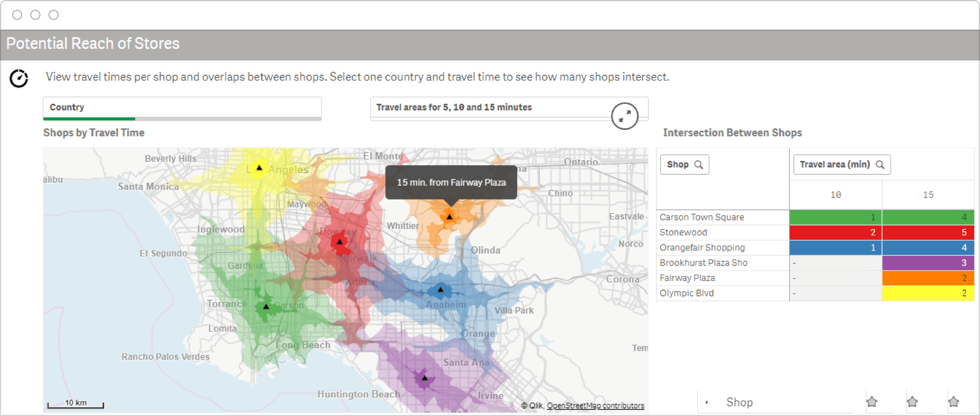Click the leftmost pentagon icon at bottom right

(872, 402)
